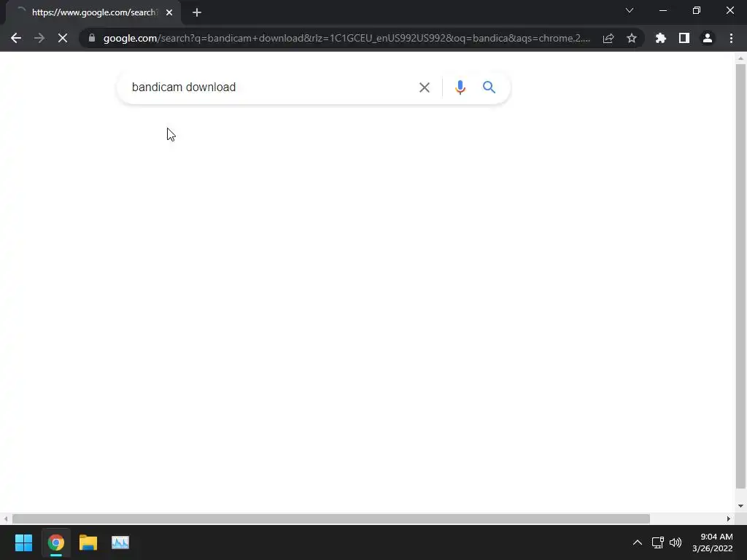The width and height of the screenshot is (747, 560).
Task: Show hidden system tray icons
Action: pos(638,542)
